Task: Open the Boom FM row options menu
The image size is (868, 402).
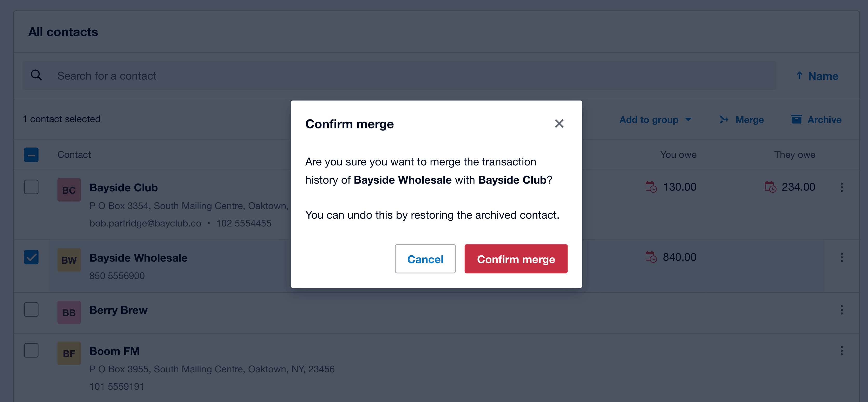Action: 841,351
